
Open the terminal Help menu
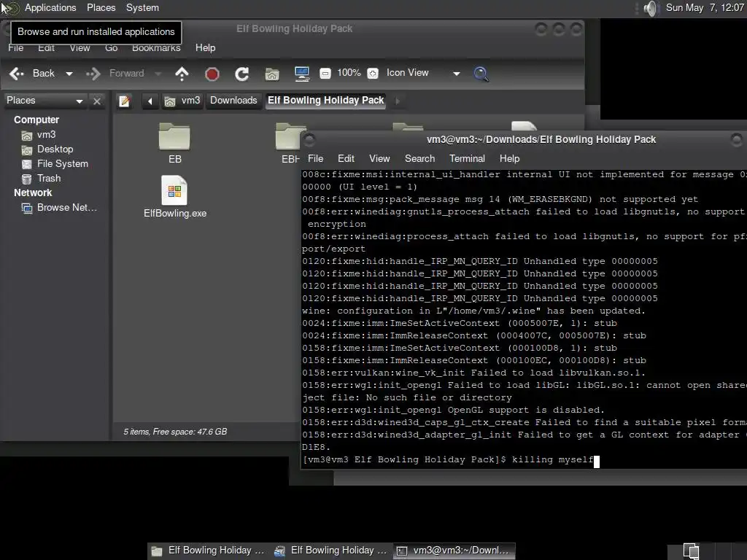tap(509, 158)
